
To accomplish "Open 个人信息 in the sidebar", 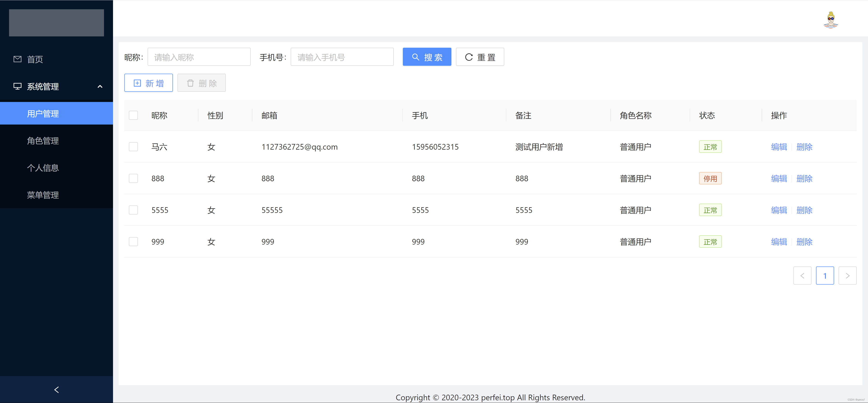I will [43, 168].
